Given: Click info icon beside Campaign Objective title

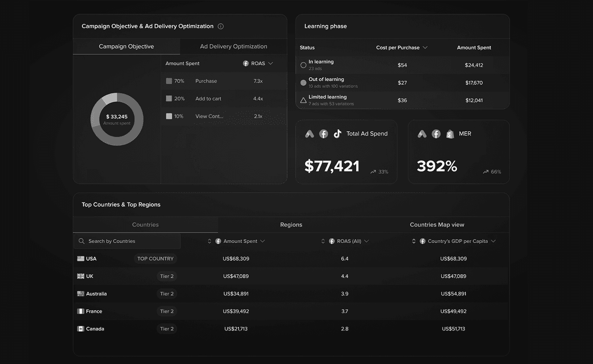Looking at the screenshot, I should [221, 26].
